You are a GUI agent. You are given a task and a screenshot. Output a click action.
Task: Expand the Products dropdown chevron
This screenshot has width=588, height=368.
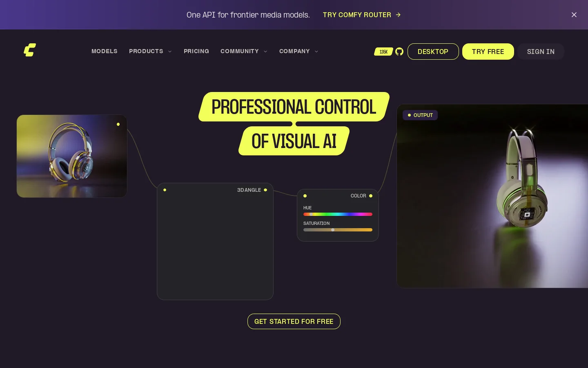pos(170,52)
